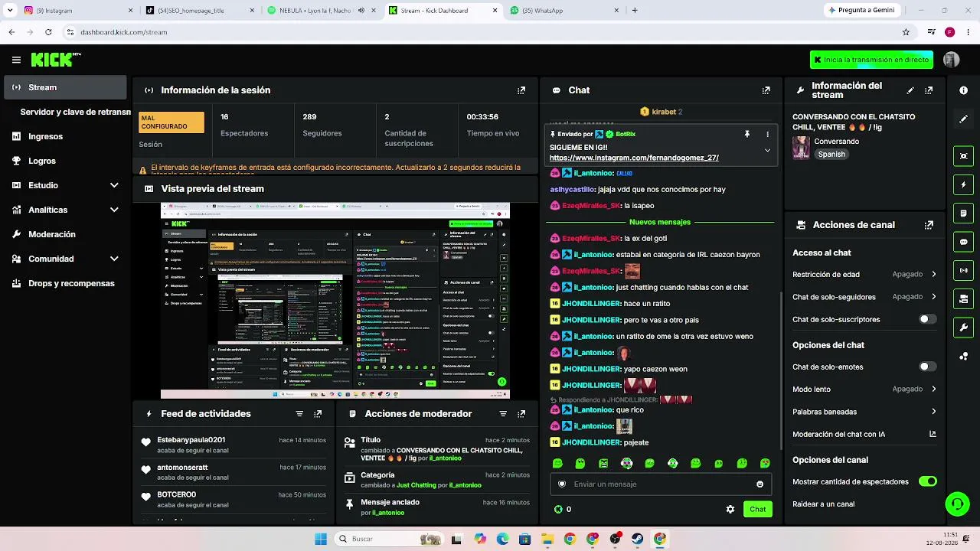The height and width of the screenshot is (551, 980).
Task: Toggle the session info broadcast widget in the right sidebar
Action: tap(963, 270)
